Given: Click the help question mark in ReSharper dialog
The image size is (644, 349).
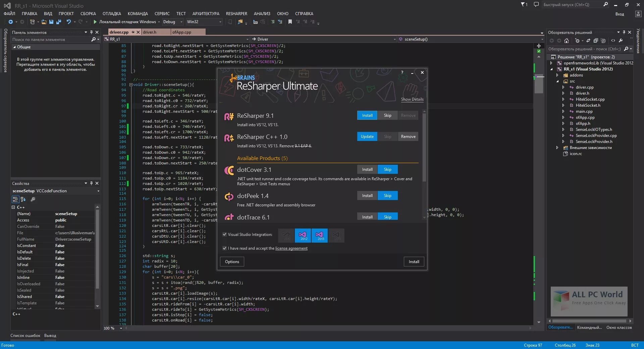Looking at the screenshot, I should (x=402, y=72).
